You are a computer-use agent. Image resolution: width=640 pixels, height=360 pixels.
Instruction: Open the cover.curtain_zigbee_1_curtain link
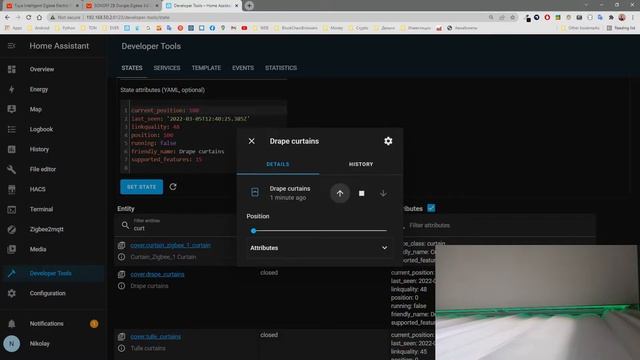(x=171, y=245)
